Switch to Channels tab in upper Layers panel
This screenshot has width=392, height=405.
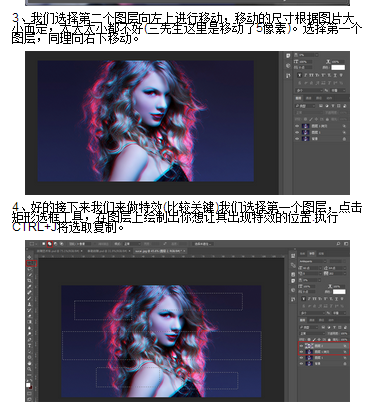click(309, 98)
